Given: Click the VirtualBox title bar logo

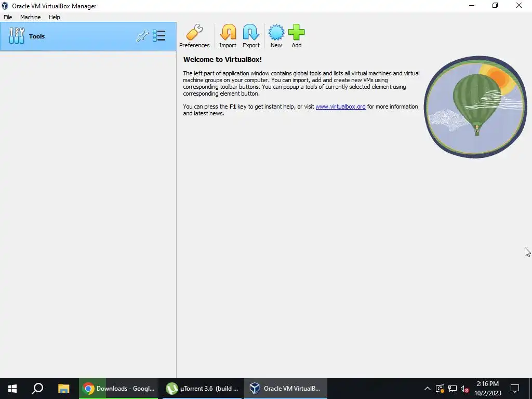Looking at the screenshot, I should tap(5, 6).
